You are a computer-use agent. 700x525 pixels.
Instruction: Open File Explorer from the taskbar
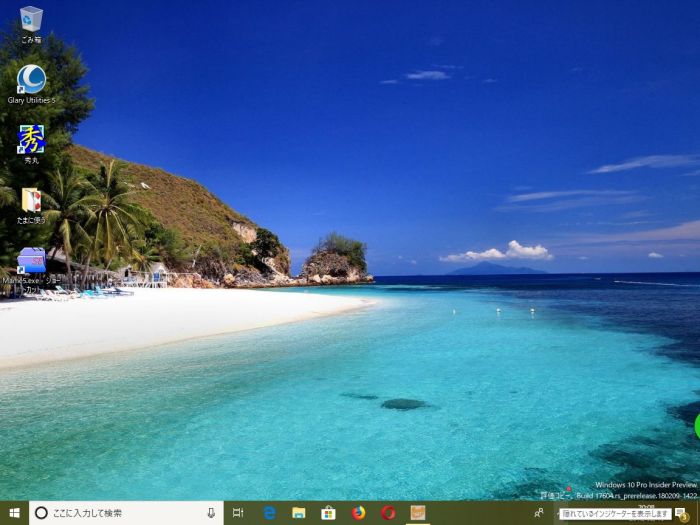click(x=298, y=513)
